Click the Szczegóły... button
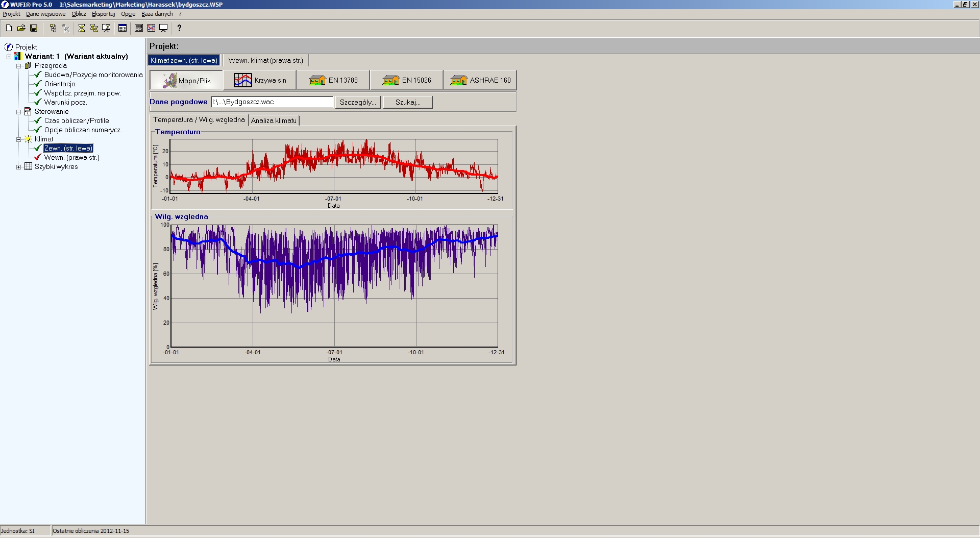 pos(358,102)
